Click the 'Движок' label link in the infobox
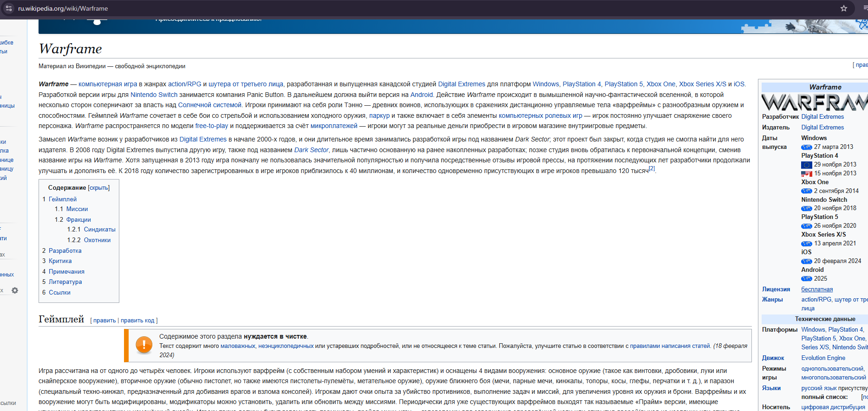 pyautogui.click(x=773, y=358)
